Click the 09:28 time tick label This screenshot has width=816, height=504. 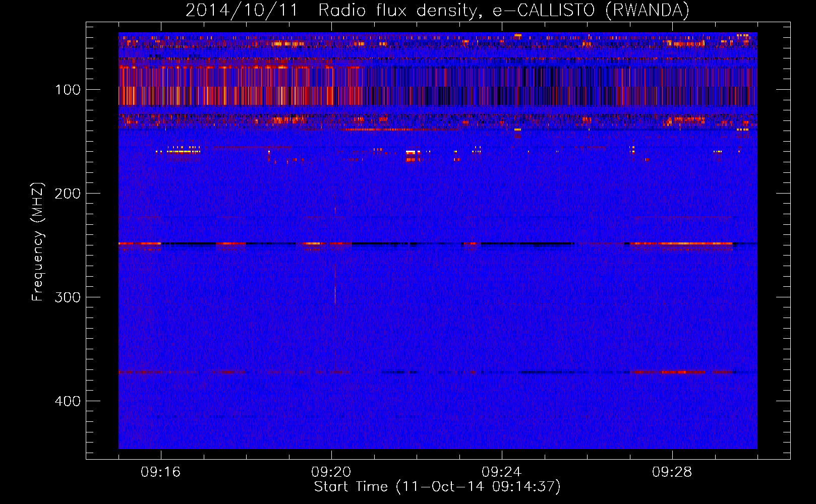coord(672,472)
